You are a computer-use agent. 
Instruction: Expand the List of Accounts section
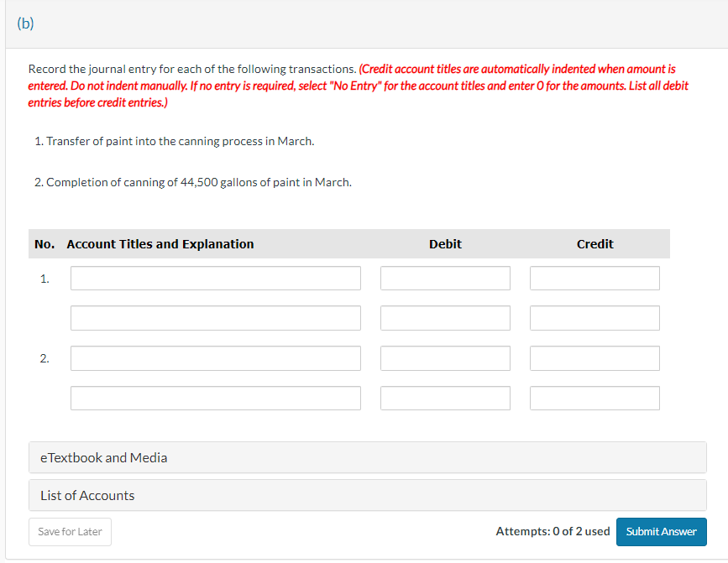368,495
